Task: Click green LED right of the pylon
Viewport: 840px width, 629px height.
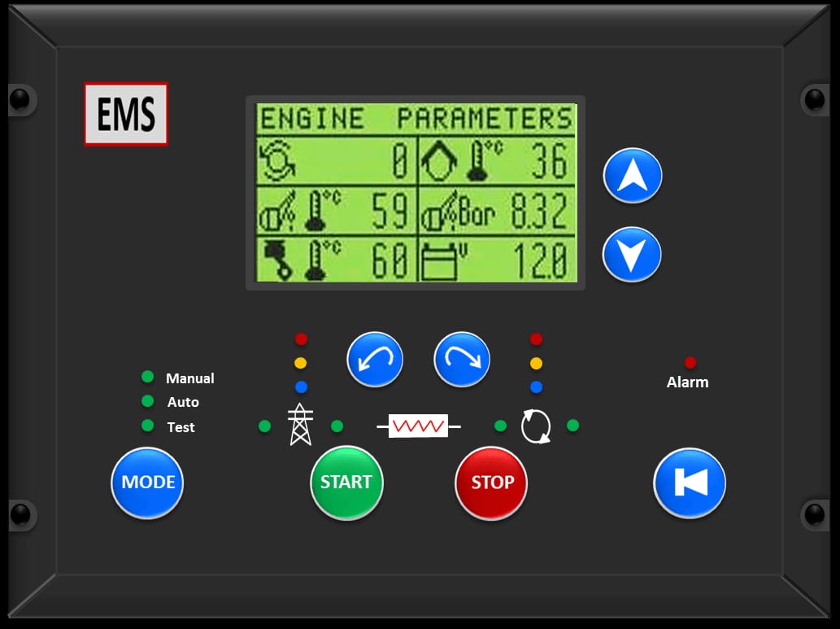Action: 337,426
